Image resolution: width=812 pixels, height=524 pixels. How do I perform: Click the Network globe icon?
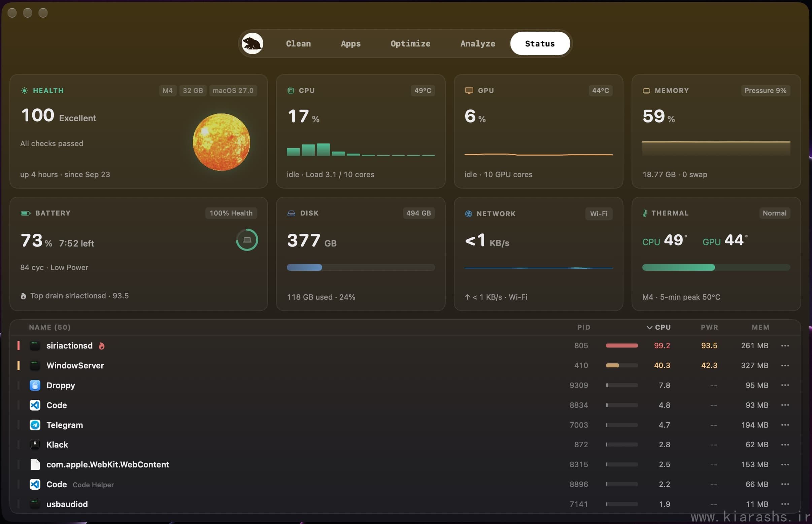(x=468, y=214)
